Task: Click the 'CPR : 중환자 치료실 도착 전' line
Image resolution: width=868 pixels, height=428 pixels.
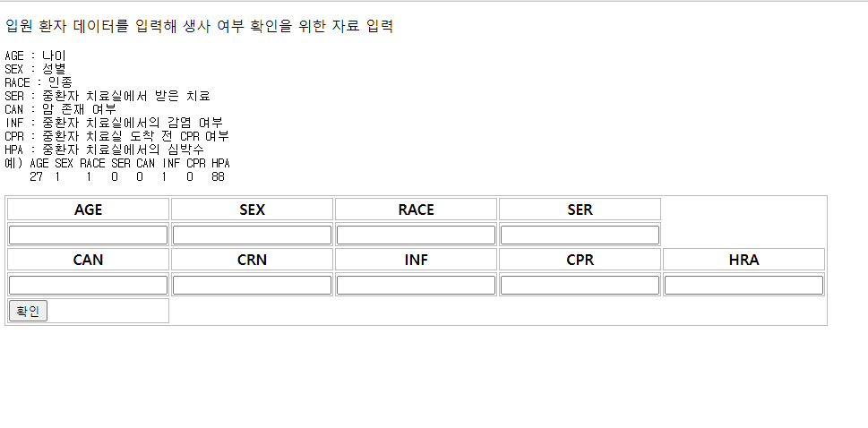Action: click(116, 136)
